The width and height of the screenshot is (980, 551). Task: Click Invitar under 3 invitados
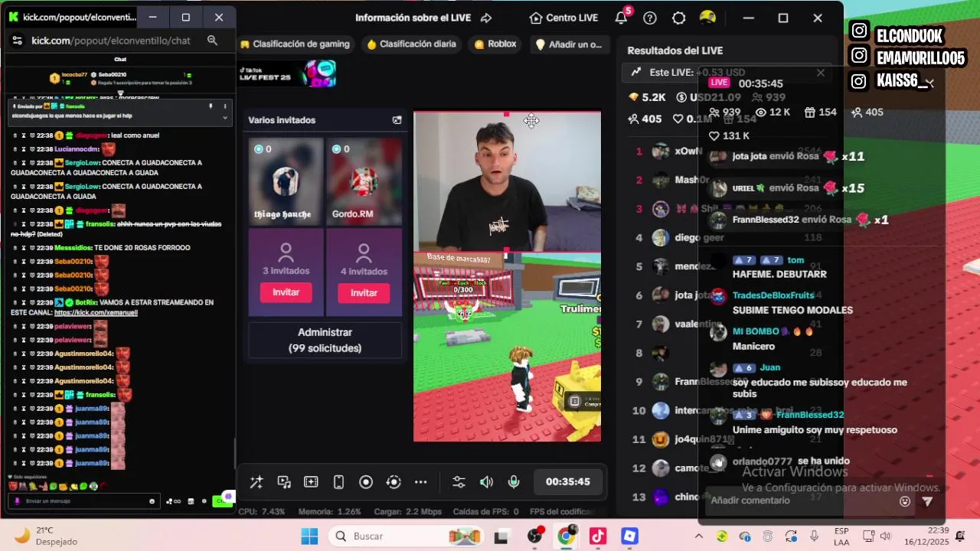286,292
